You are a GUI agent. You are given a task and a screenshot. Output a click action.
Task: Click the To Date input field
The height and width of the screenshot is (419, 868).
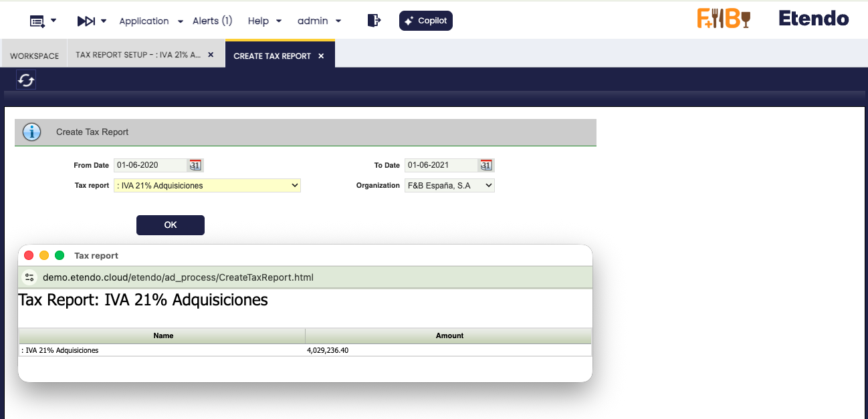(441, 165)
